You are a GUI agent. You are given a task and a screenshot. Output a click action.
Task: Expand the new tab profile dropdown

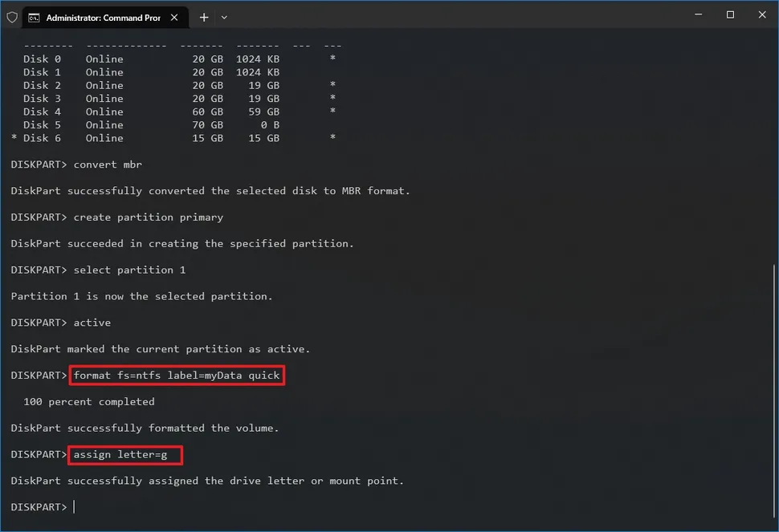pos(224,17)
